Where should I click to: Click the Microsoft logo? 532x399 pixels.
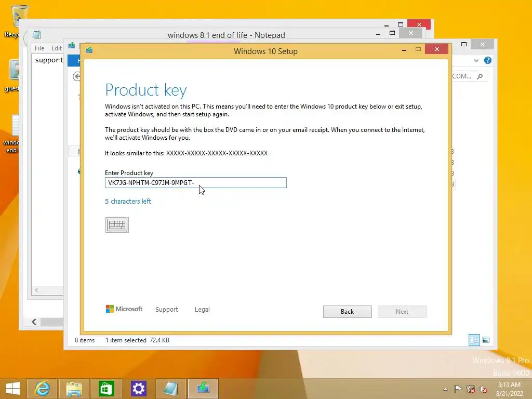(124, 309)
